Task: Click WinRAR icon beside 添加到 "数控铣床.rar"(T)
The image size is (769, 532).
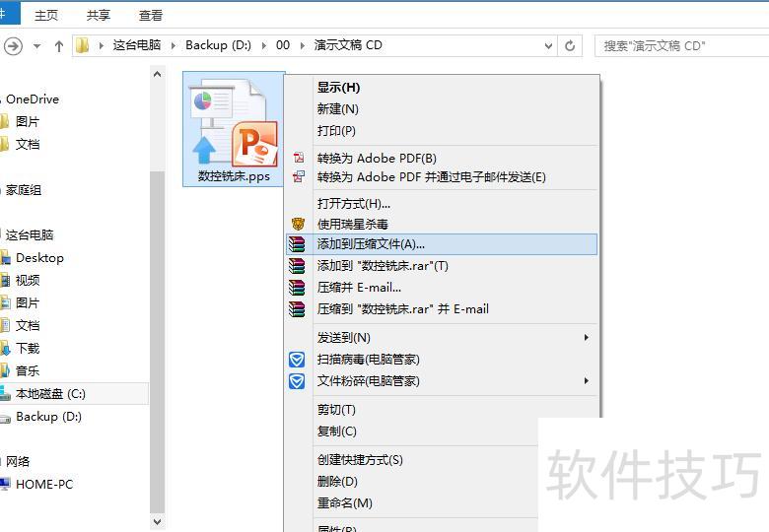Action: click(x=297, y=266)
